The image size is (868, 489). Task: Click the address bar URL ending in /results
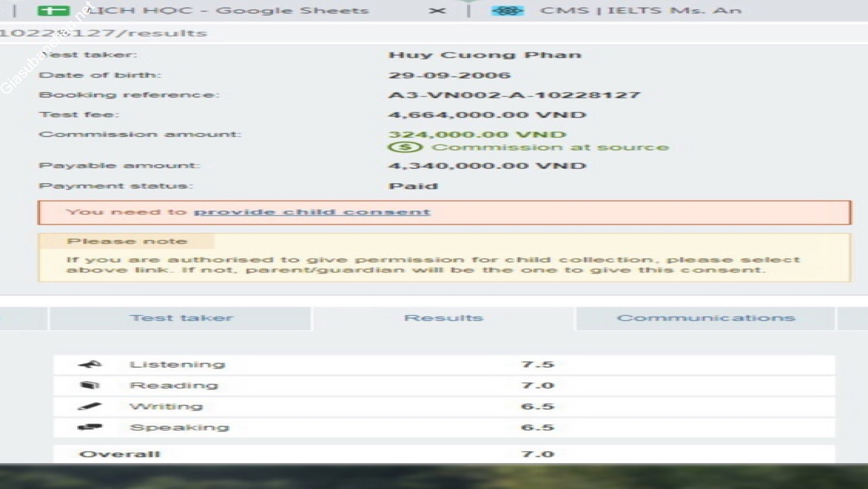103,33
